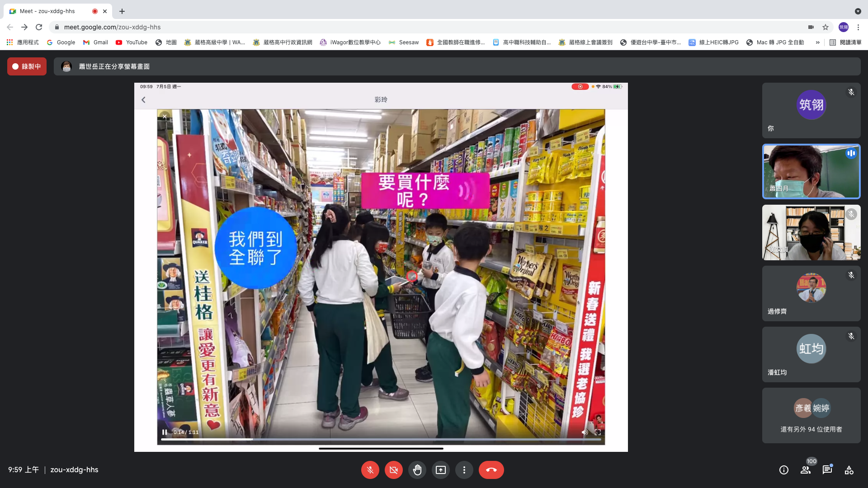
Task: Toggle microphone mute button
Action: click(x=370, y=470)
